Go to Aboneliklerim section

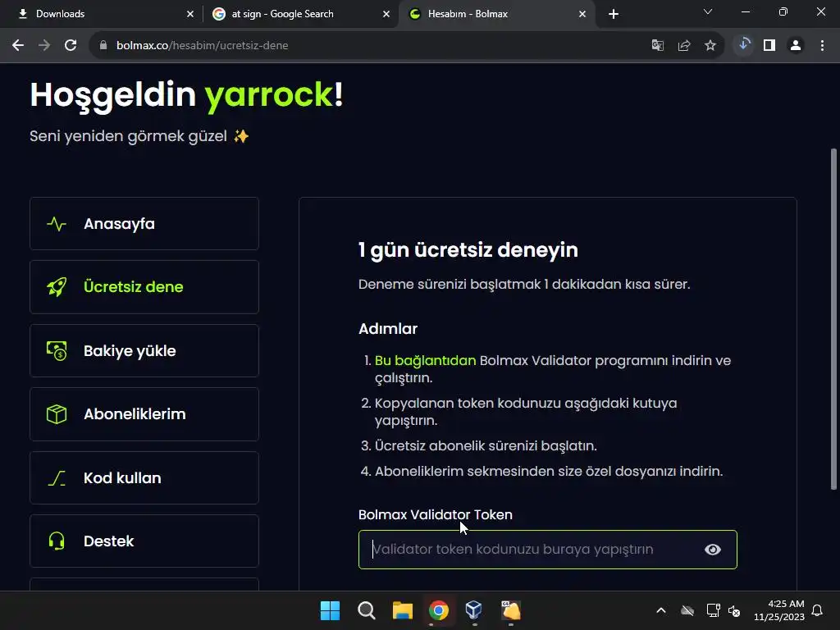[x=144, y=414]
